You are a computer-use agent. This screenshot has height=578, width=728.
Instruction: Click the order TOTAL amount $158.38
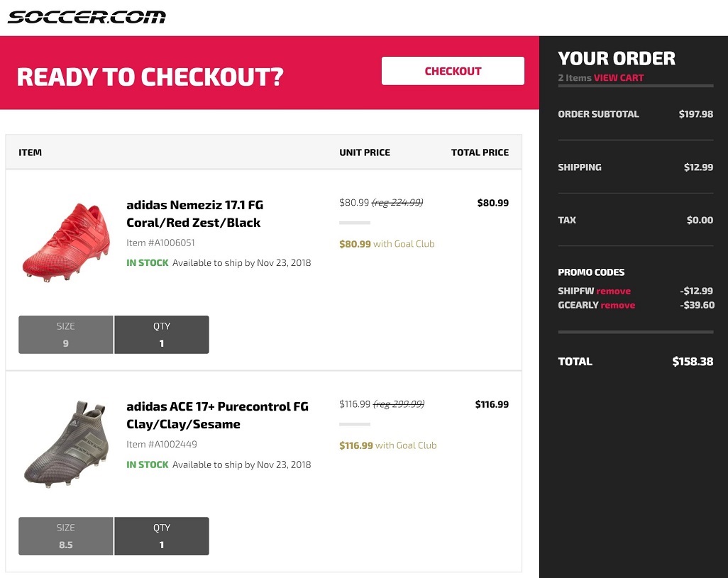coord(693,362)
